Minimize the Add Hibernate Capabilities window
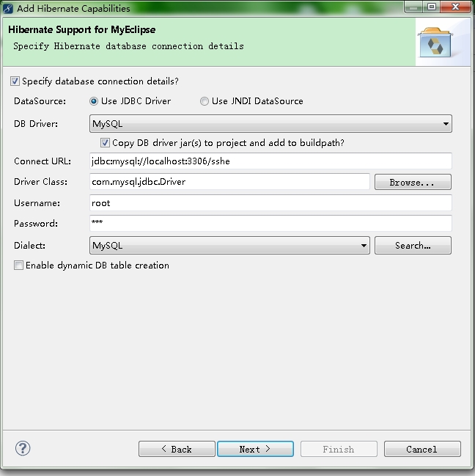 413,7
